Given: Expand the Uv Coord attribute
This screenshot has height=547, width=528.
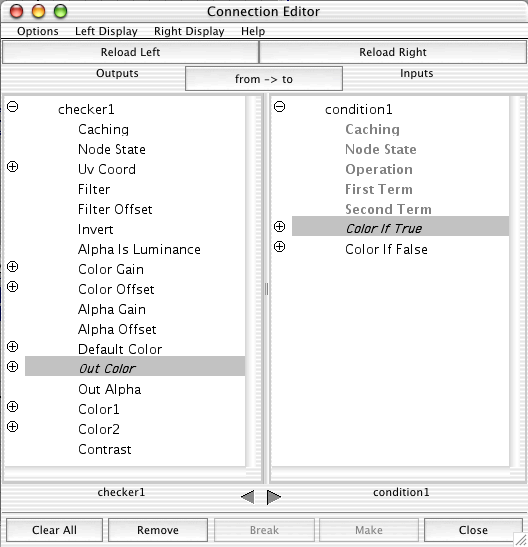Looking at the screenshot, I should pyautogui.click(x=13, y=166).
